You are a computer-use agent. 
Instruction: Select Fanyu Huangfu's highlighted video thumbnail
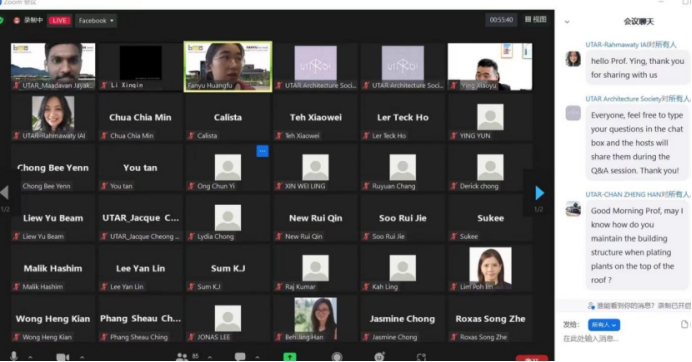click(x=228, y=67)
